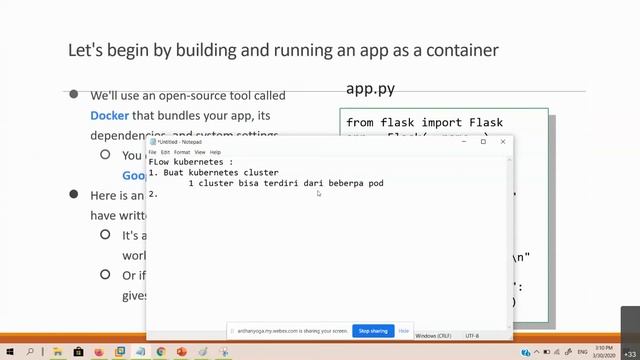Click 'UTF-8' encoding in status bar
Viewport: 640px width, 360px height.
click(x=472, y=336)
